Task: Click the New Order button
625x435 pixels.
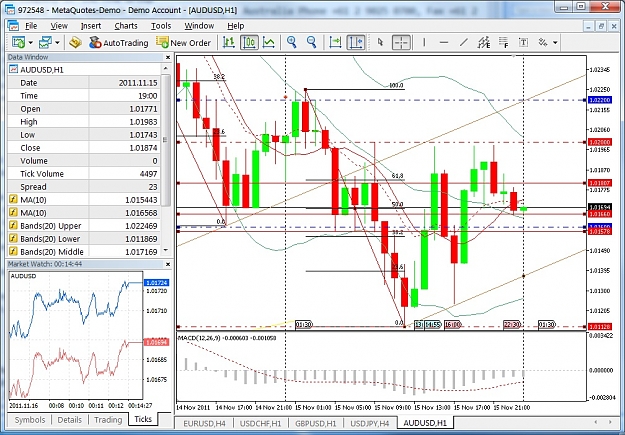Action: [x=184, y=43]
